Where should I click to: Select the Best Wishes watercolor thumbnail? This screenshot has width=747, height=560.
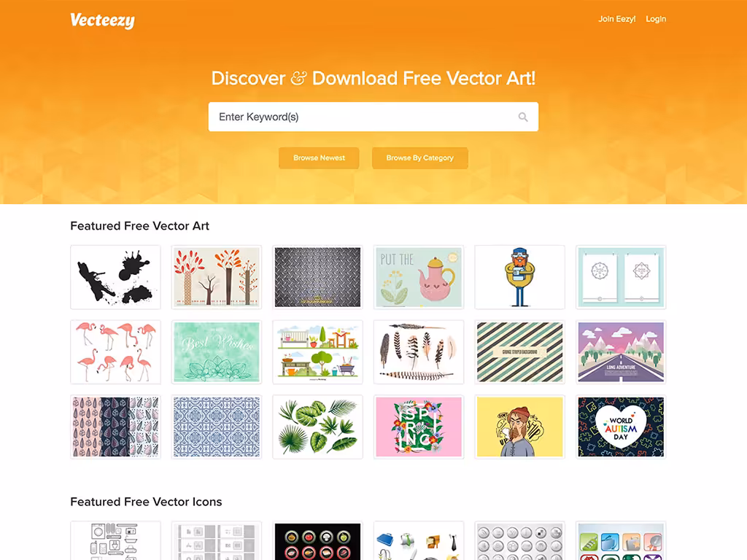pos(216,352)
